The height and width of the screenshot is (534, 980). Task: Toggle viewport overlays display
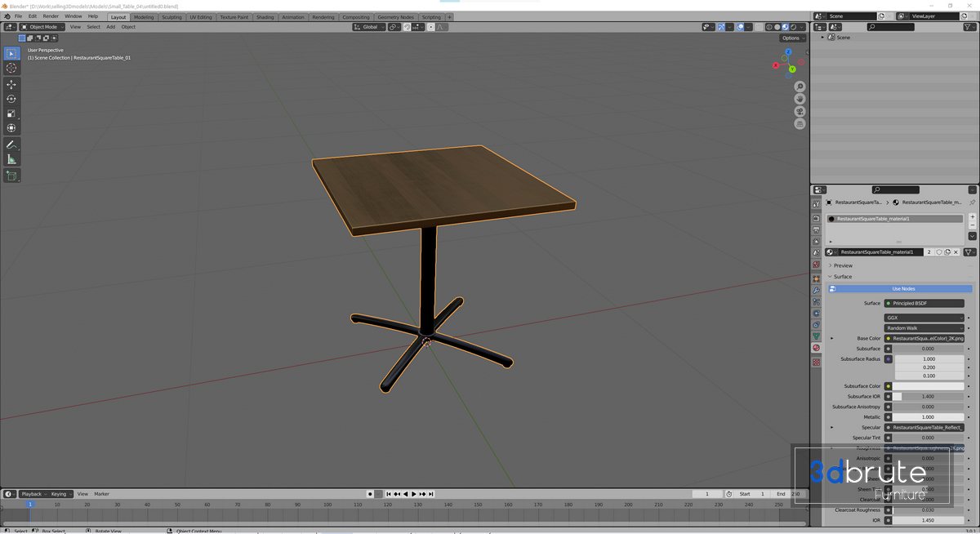(739, 27)
